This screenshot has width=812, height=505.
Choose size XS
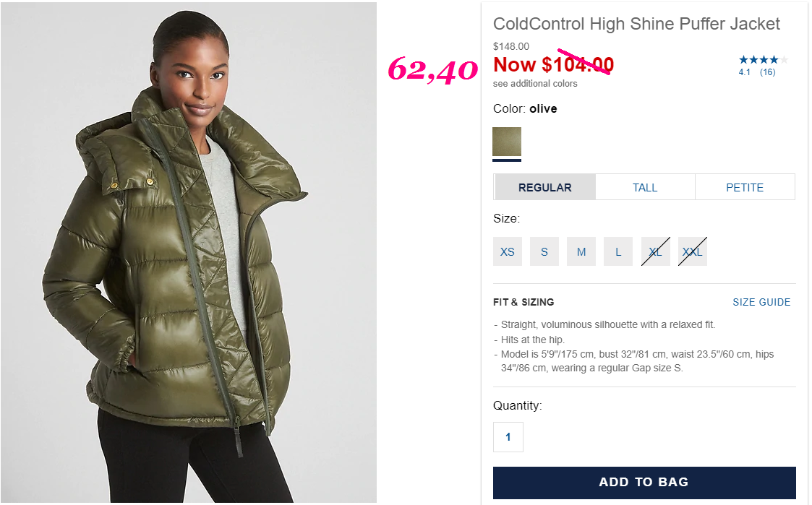(x=508, y=251)
